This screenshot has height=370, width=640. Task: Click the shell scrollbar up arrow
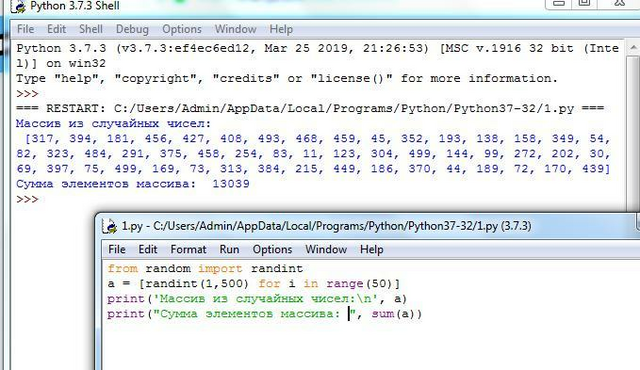pyautogui.click(x=633, y=48)
